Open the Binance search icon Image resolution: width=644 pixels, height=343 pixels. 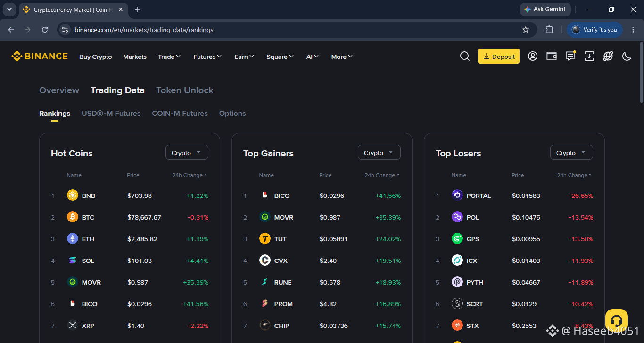tap(464, 57)
